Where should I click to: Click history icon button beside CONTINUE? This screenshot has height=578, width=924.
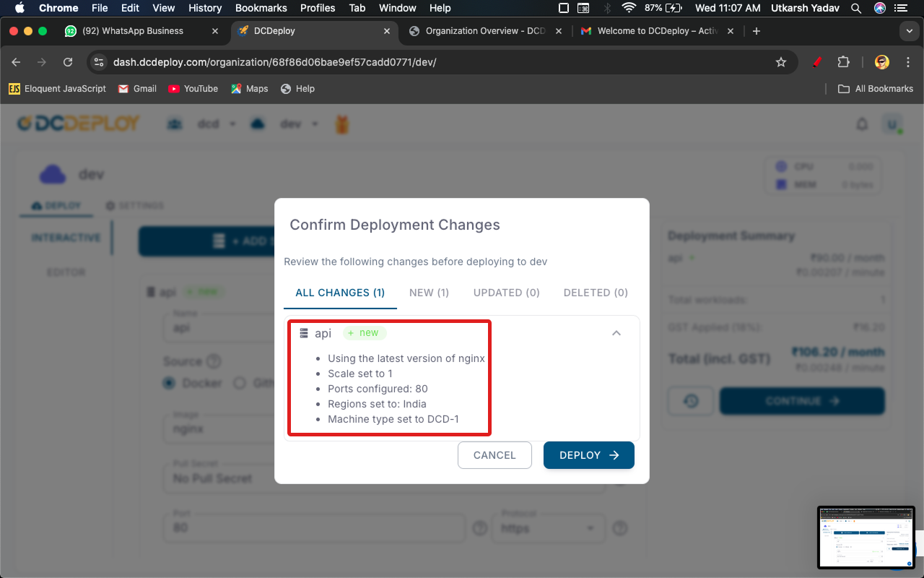[x=691, y=401]
